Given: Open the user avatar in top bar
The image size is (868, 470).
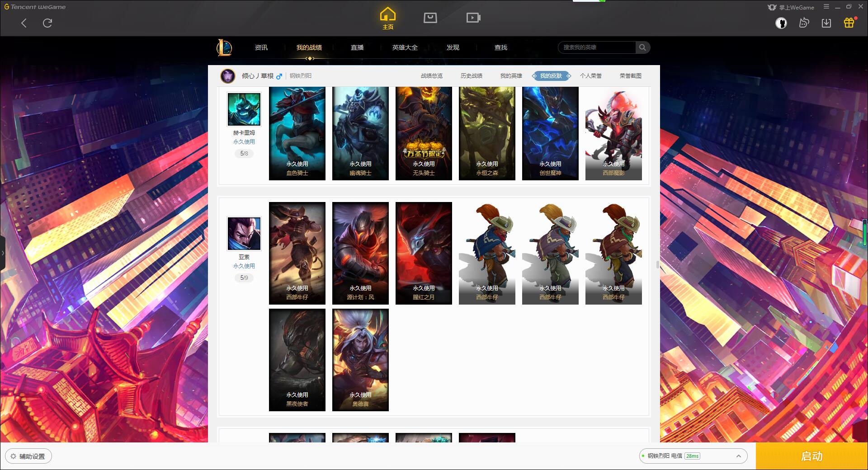Looking at the screenshot, I should pyautogui.click(x=781, y=23).
